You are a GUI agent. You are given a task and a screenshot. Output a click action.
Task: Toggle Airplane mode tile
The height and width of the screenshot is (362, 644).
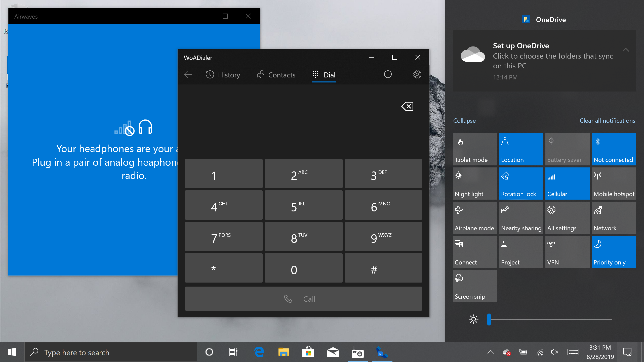click(x=474, y=218)
